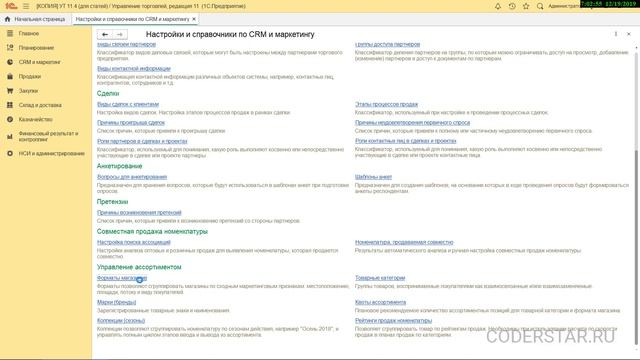Open the CRM и маркетинг section icon
Viewport: 640px width, 360px height.
pos(10,62)
